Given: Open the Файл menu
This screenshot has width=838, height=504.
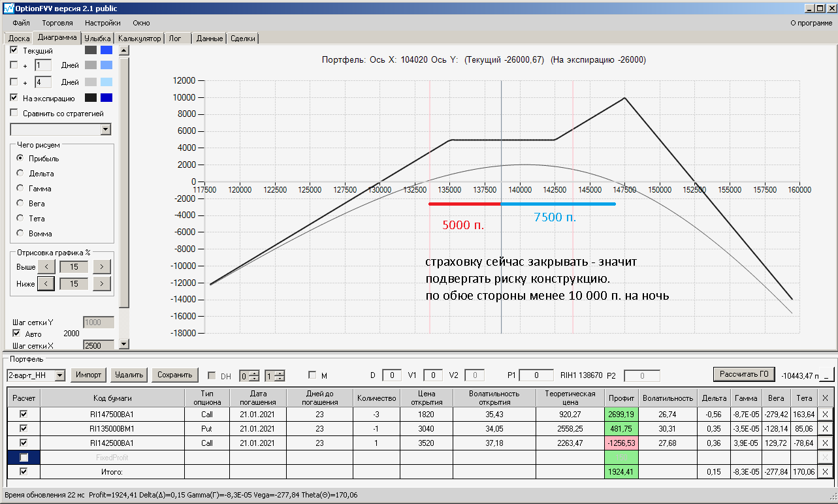Looking at the screenshot, I should 22,23.
